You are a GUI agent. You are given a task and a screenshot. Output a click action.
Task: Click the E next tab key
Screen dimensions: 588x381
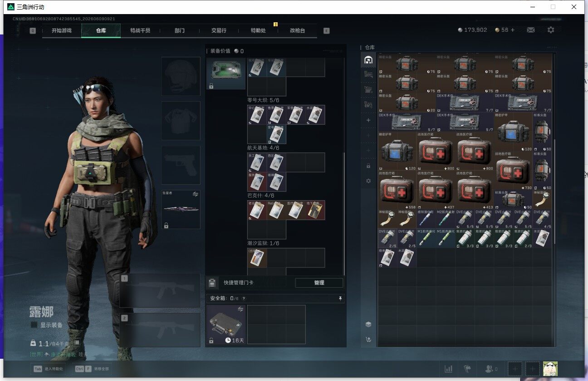pos(326,30)
